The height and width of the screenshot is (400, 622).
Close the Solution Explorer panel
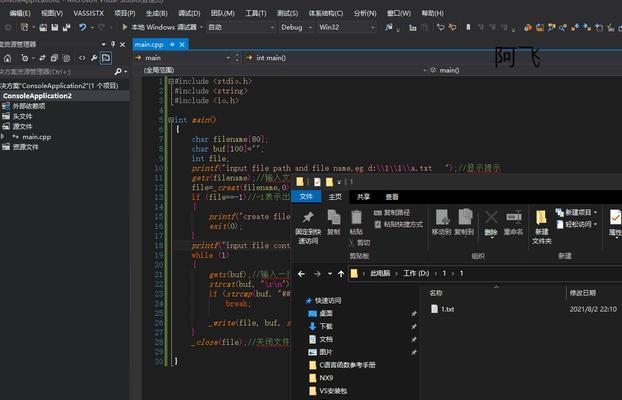point(123,44)
